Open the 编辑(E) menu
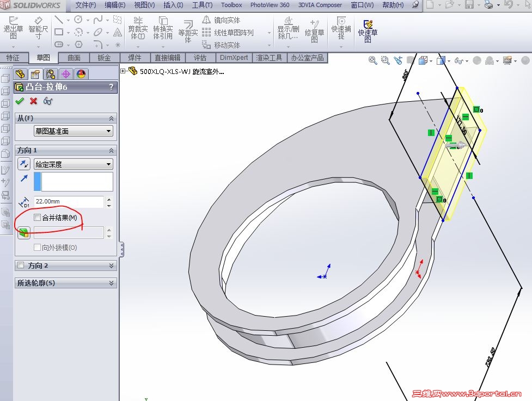Screen dimensions: 532x401 (x=115, y=5)
